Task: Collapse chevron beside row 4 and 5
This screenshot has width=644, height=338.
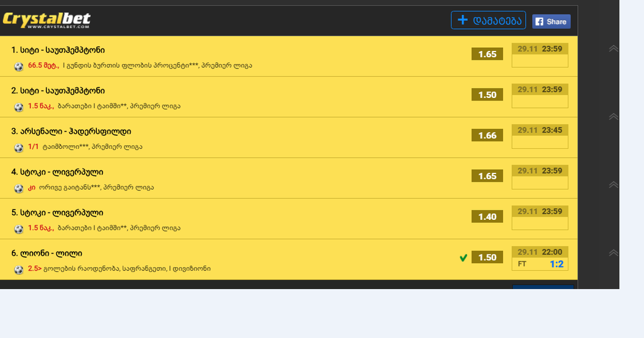Action: click(613, 185)
